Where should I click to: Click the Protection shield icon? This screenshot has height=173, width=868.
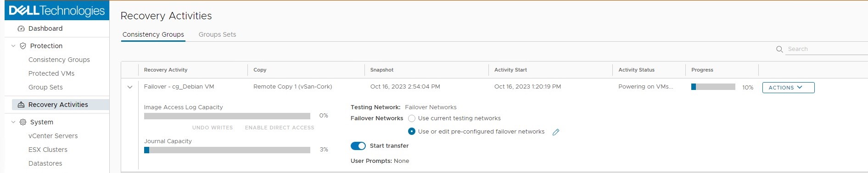(23, 46)
